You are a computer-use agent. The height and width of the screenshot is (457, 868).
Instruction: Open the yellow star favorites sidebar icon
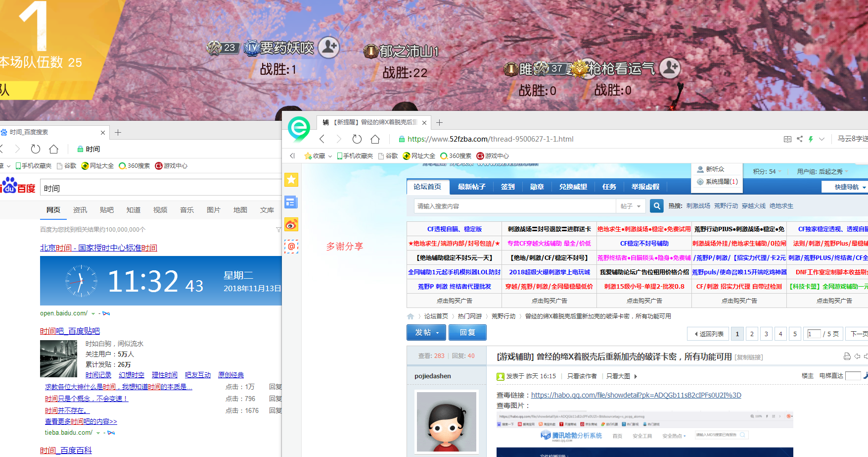pos(291,180)
